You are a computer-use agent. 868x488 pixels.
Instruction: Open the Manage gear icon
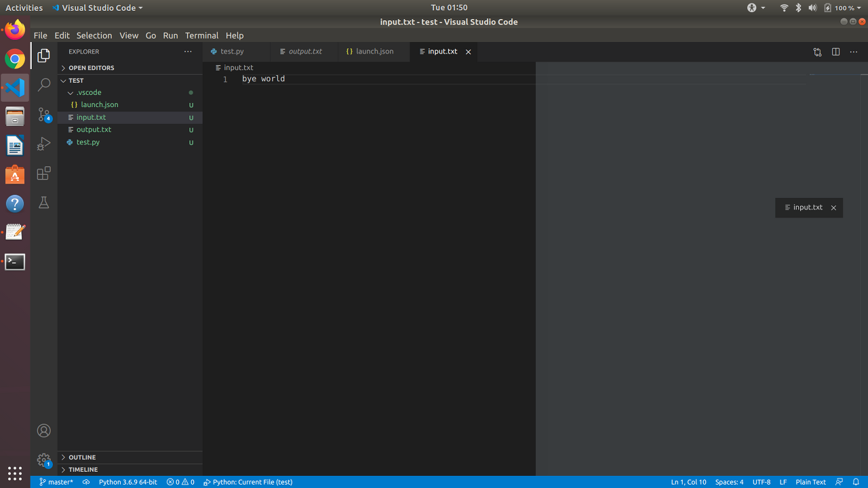[43, 460]
